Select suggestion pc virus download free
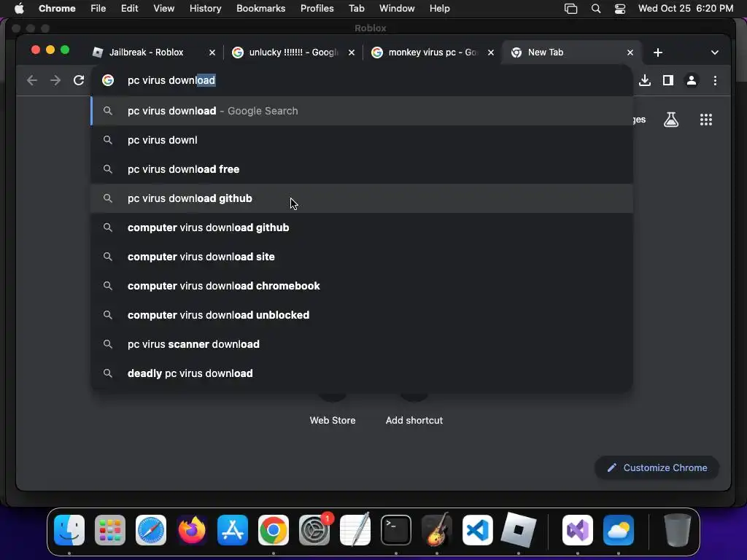The width and height of the screenshot is (747, 560). coord(362,169)
